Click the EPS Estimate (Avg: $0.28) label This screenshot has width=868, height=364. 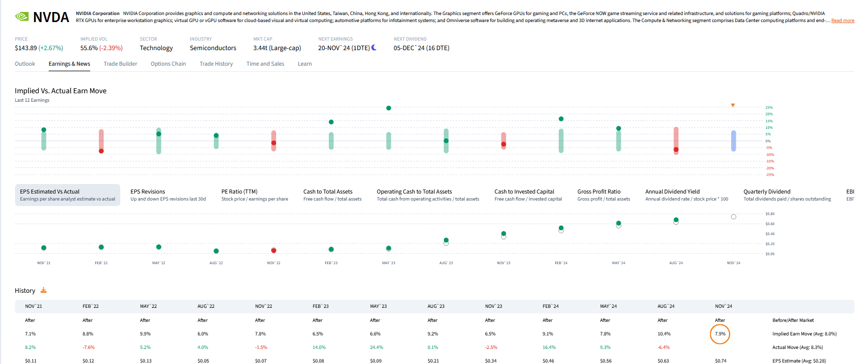[x=799, y=360]
